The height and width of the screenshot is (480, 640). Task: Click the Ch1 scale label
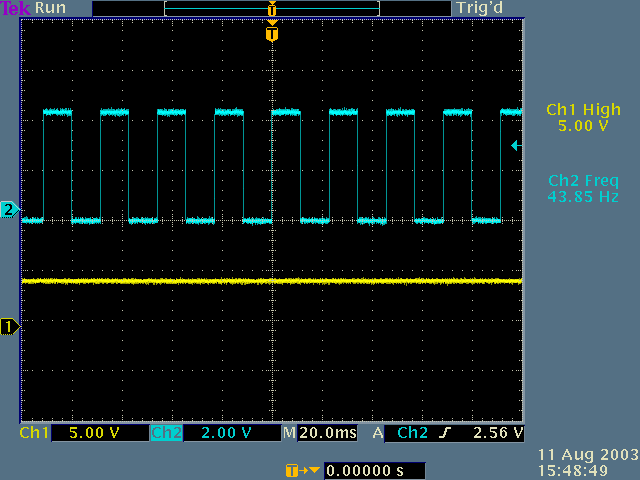point(34,433)
